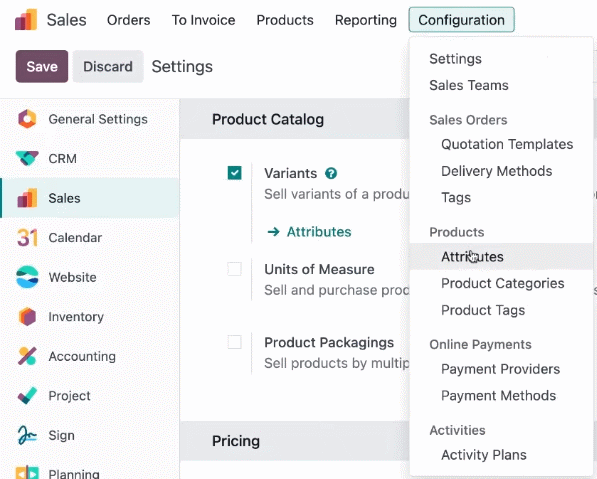Image resolution: width=597 pixels, height=479 pixels.
Task: Collapse the Configuration dropdown menu
Action: (461, 20)
